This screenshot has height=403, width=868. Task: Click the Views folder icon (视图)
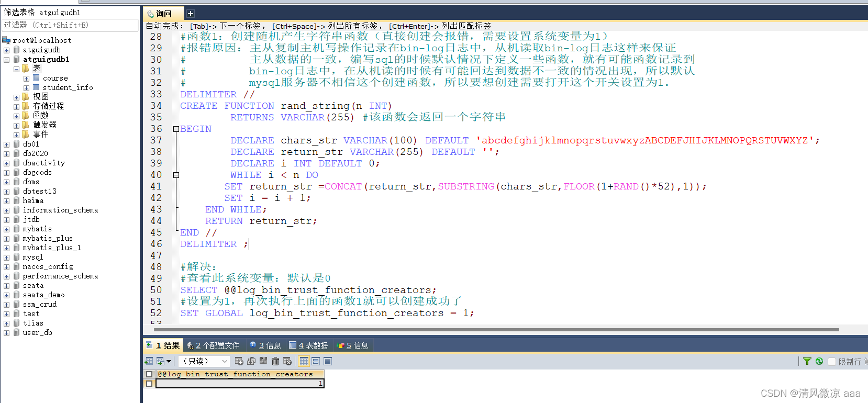[26, 97]
